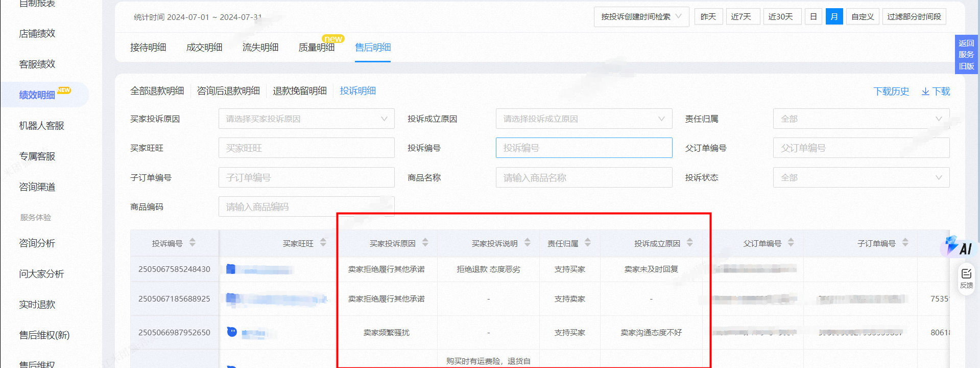Sort by 投诉编号 column arrows

pos(193,242)
